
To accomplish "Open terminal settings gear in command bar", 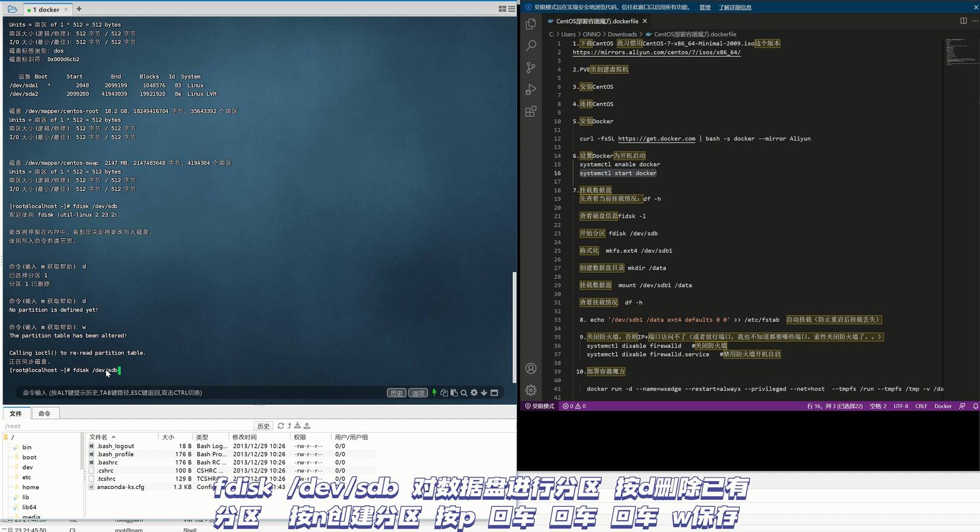I will point(474,393).
